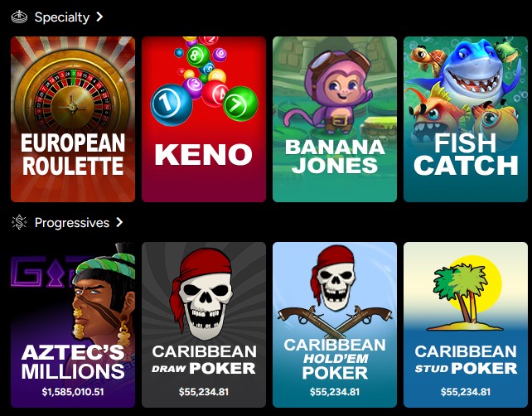
Task: Open the Banana Jones game
Action: 335,119
